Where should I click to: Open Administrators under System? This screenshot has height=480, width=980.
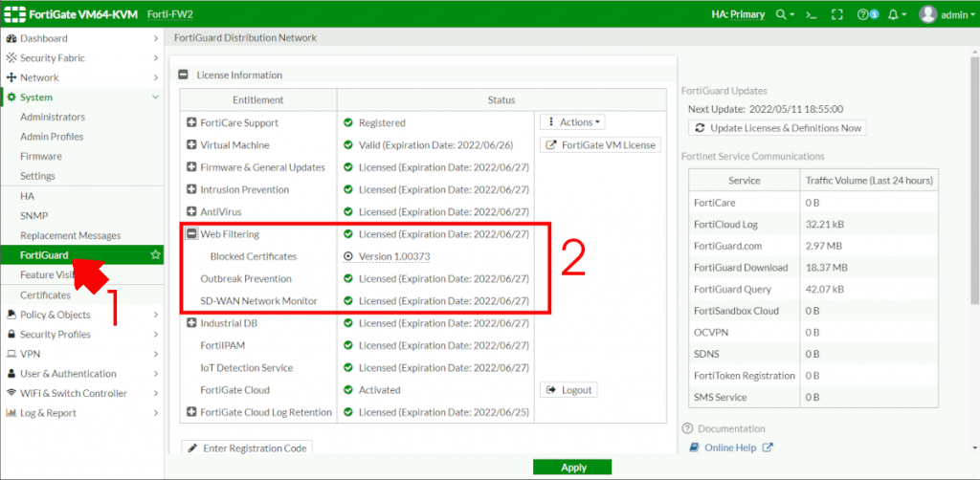click(53, 118)
